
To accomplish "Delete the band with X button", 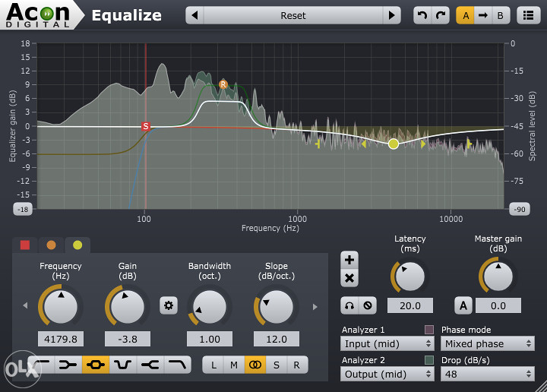I will [x=349, y=278].
